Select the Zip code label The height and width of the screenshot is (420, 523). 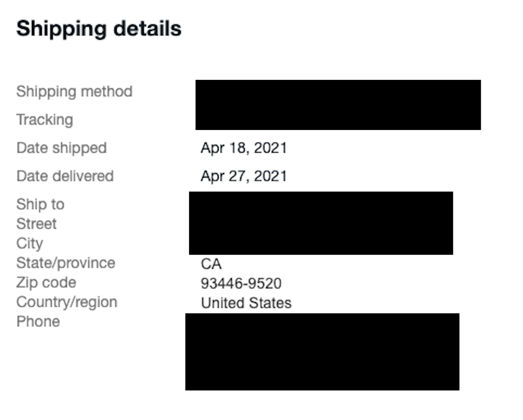click(x=46, y=283)
